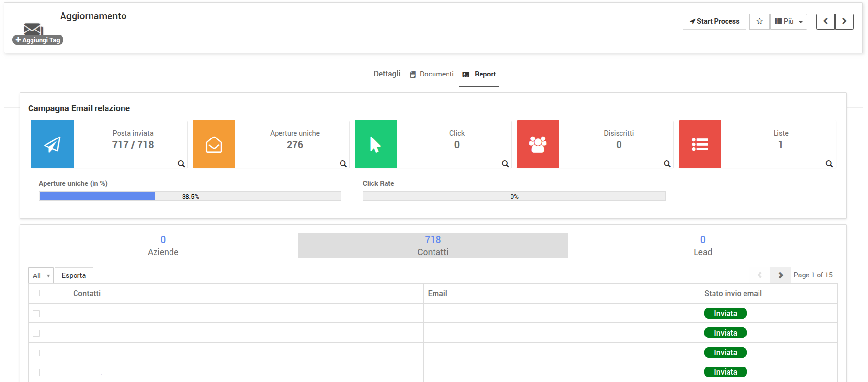This screenshot has height=382, width=868.
Task: Check the first contact row checkbox
Action: pyautogui.click(x=36, y=314)
